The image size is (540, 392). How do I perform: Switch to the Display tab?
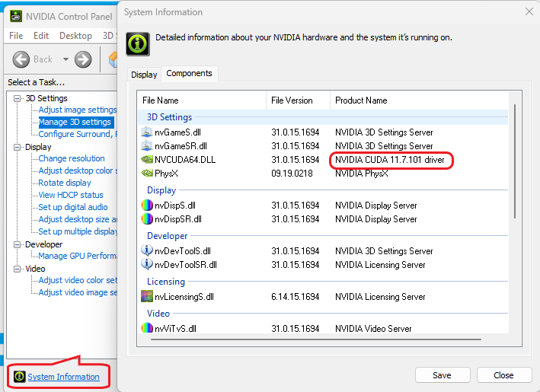tap(144, 75)
